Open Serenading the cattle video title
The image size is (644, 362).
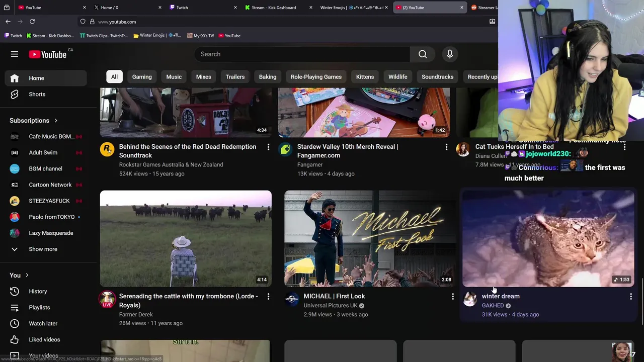point(189,301)
